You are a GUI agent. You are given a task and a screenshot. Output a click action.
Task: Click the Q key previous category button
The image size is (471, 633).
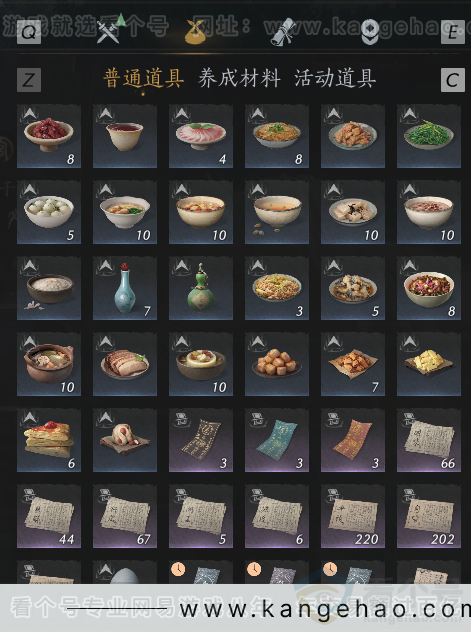(x=29, y=32)
